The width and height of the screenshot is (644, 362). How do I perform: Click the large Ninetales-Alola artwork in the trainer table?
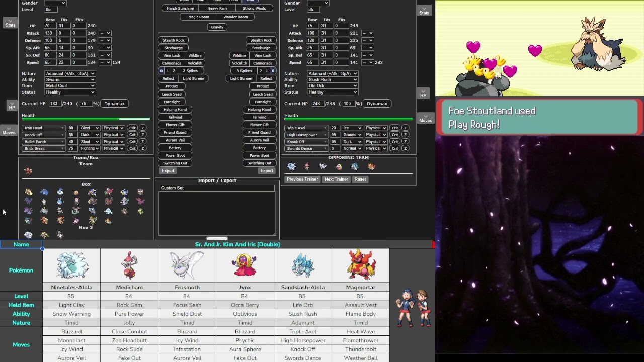(71, 265)
